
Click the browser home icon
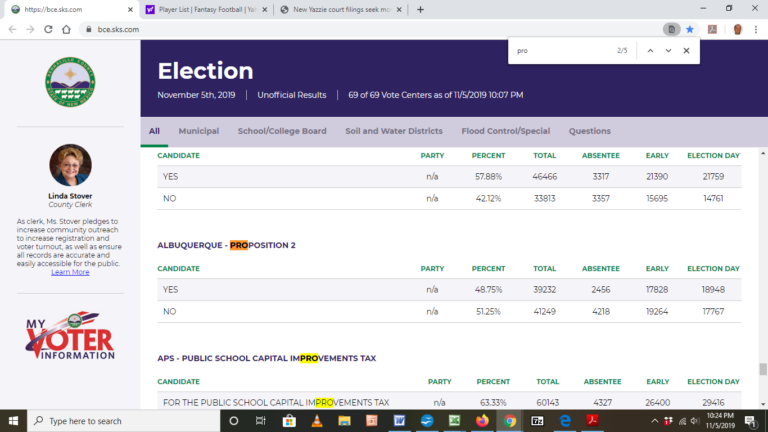point(65,29)
